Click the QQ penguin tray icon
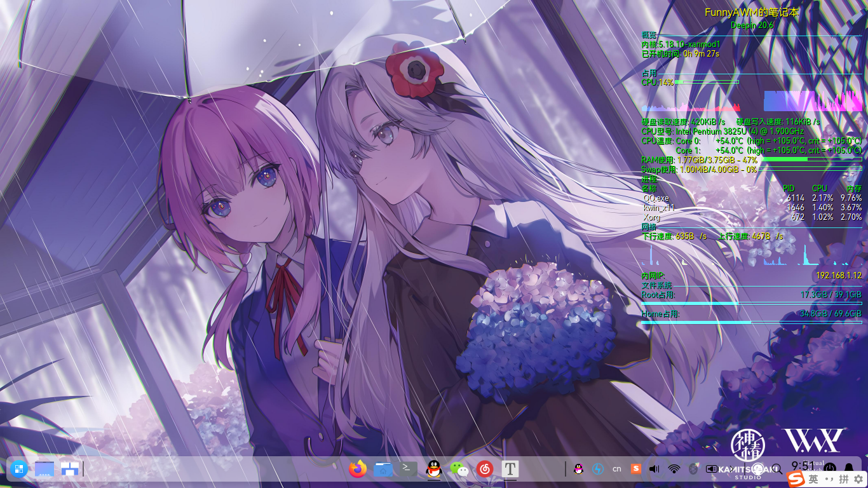Image resolution: width=868 pixels, height=488 pixels. 578,469
